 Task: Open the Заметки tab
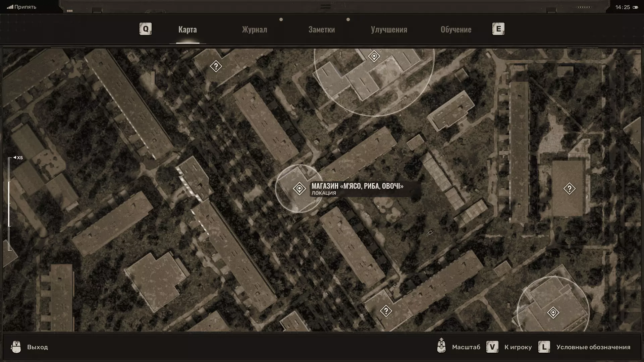pyautogui.click(x=321, y=29)
